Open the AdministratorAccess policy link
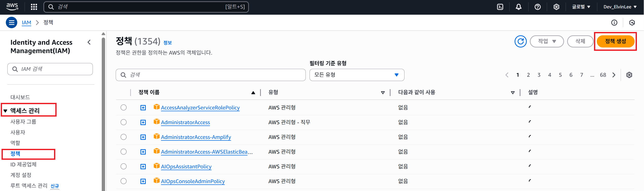644x191 pixels. tap(185, 122)
